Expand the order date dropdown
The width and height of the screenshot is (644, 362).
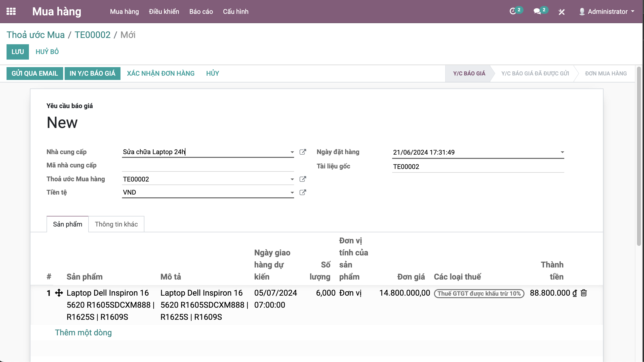[x=562, y=152]
